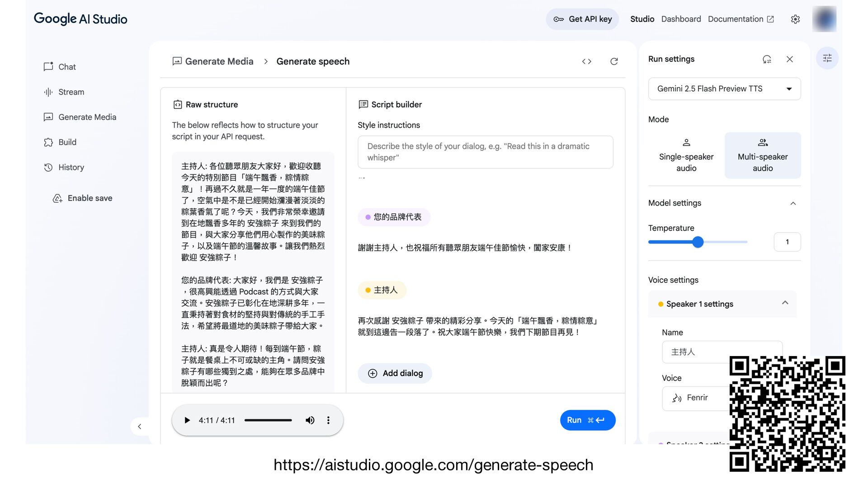This screenshot has height=488, width=868.
Task: Play the generated audio
Action: coord(187,420)
